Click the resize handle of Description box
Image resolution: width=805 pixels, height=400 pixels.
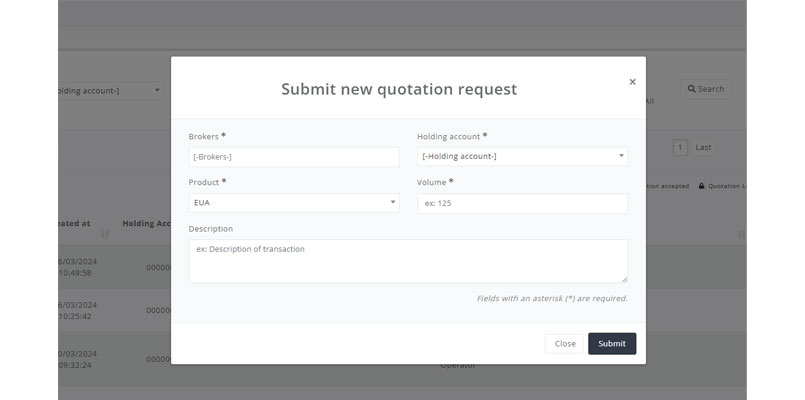624,279
